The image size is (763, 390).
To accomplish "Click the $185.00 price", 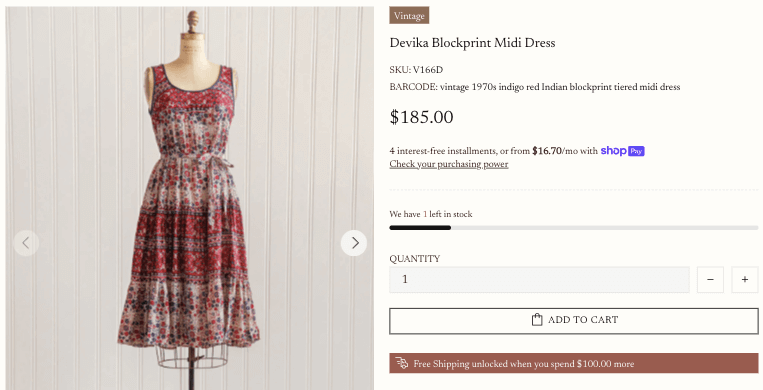I will [x=421, y=117].
